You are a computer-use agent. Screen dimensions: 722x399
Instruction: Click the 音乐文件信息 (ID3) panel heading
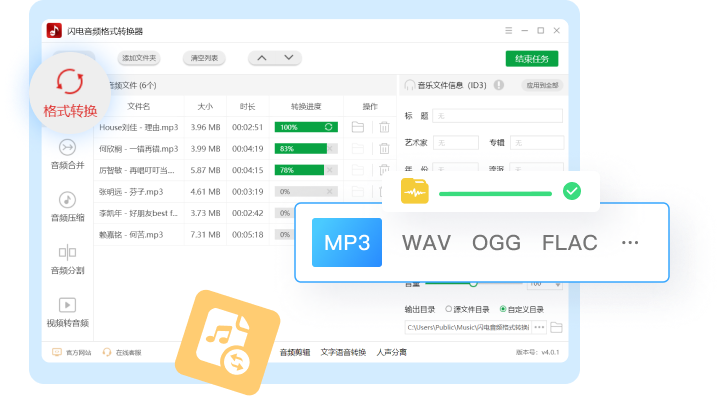[452, 85]
